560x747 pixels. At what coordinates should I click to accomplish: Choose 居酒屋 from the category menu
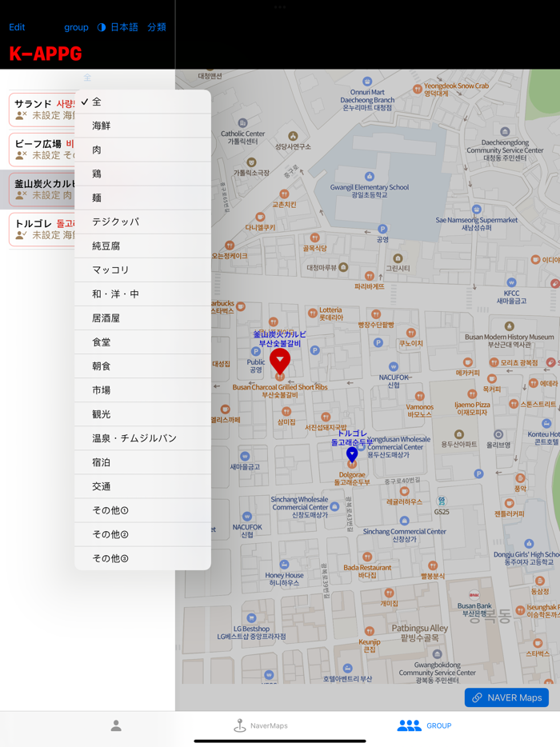(x=142, y=318)
